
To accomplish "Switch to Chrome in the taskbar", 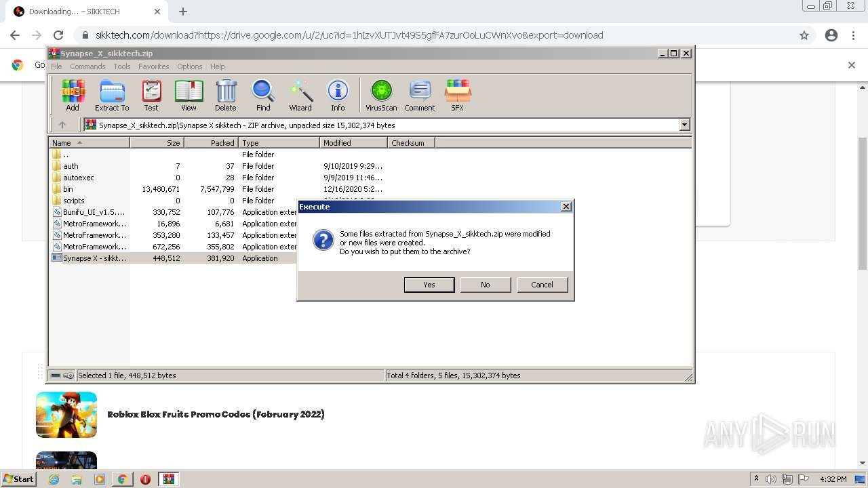I will (122, 479).
